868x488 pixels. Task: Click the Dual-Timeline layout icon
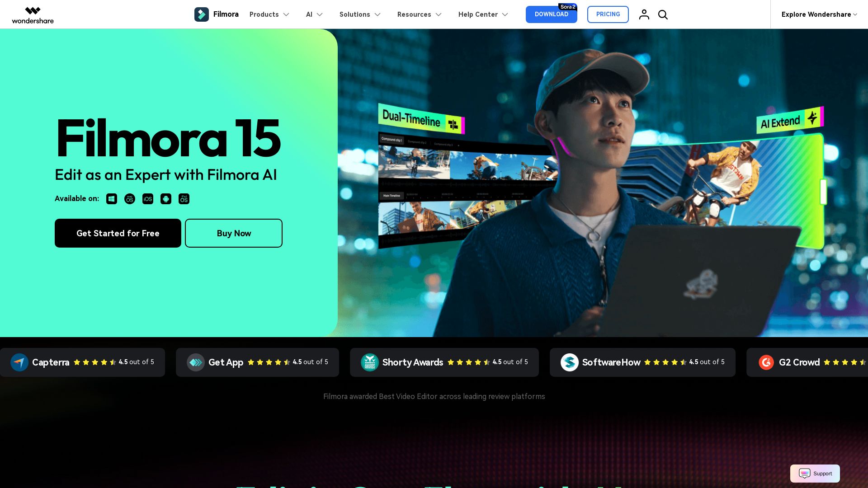pos(453,124)
